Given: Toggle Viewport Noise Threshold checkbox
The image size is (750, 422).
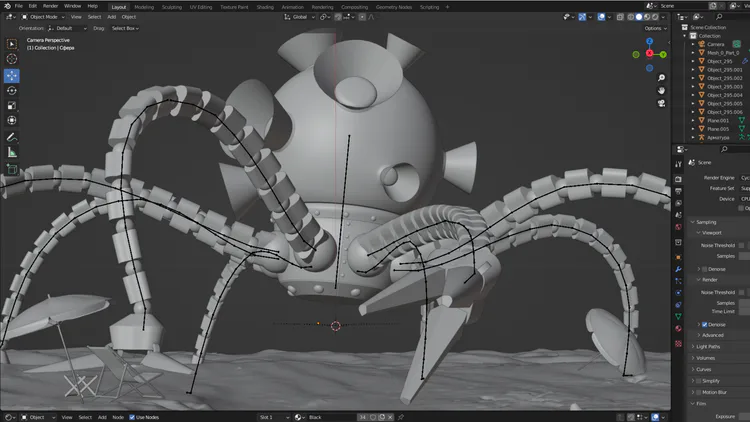Looking at the screenshot, I should point(741,245).
